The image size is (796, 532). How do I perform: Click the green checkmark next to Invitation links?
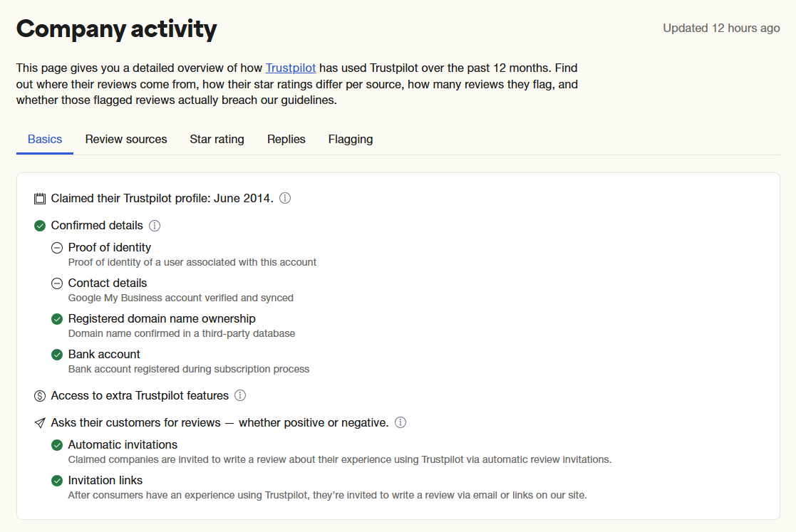[x=57, y=480]
